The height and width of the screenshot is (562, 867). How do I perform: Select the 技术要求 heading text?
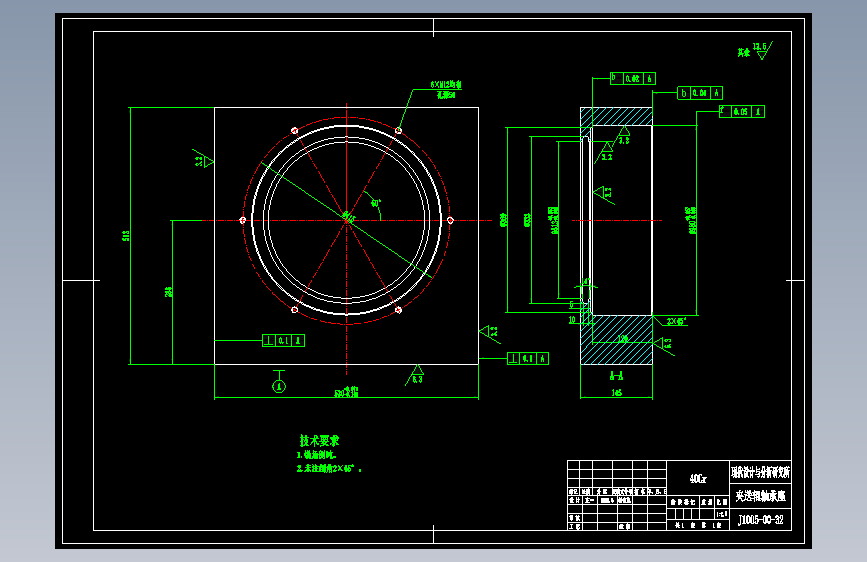[x=319, y=441]
